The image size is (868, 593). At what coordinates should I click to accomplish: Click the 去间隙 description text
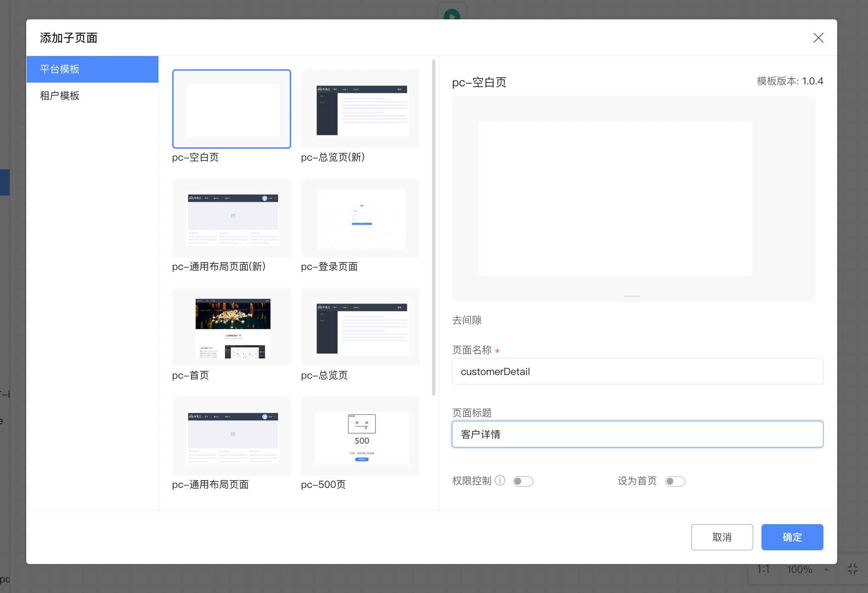pyautogui.click(x=467, y=320)
